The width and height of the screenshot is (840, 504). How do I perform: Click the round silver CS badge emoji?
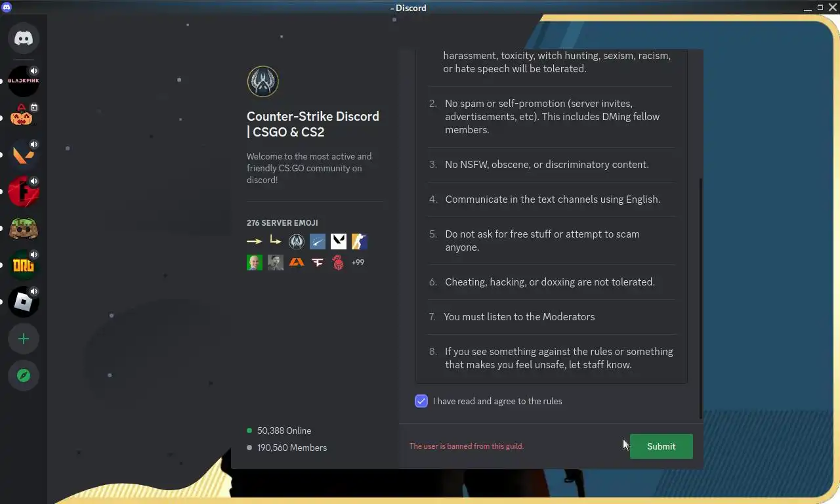coord(297,241)
